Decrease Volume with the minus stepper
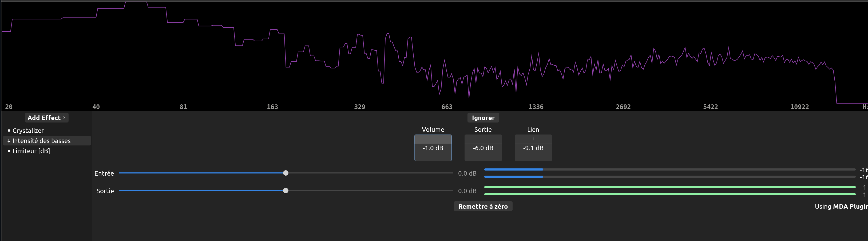This screenshot has width=868, height=241. pyautogui.click(x=433, y=156)
